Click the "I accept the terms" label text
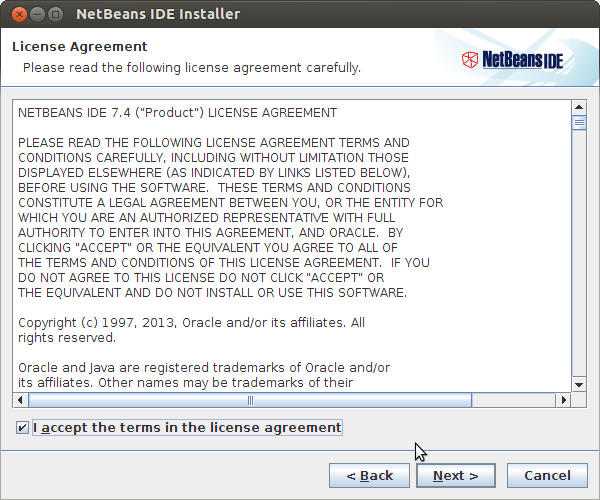This screenshot has height=500, width=600. click(187, 427)
